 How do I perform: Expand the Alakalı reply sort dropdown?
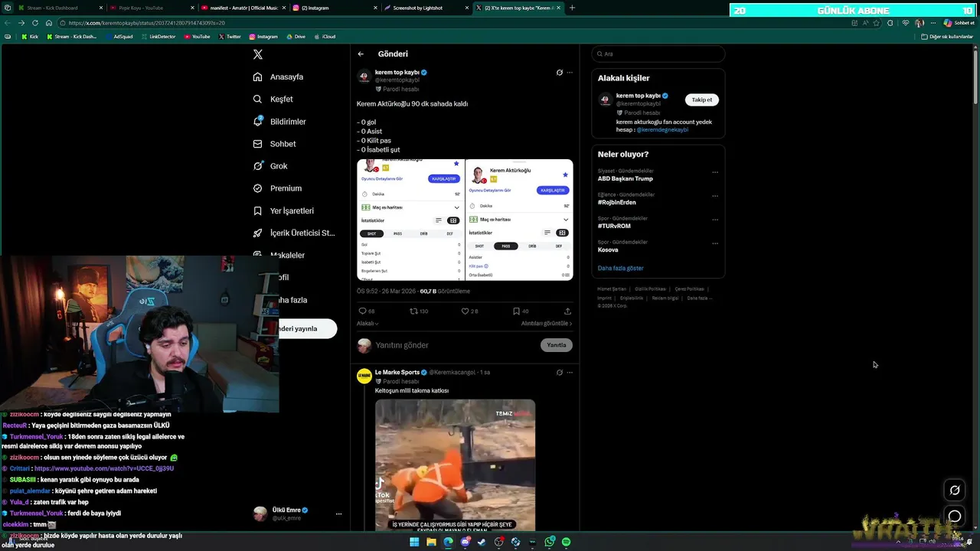click(x=367, y=324)
